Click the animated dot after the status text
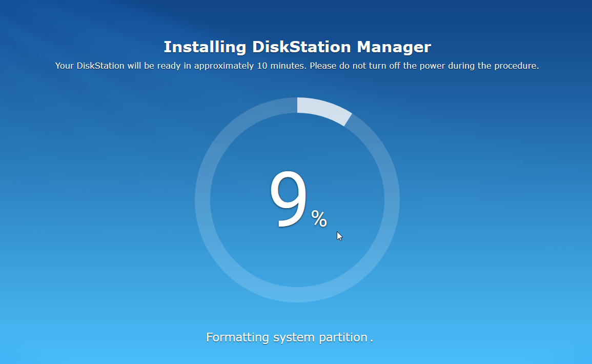 coord(372,339)
